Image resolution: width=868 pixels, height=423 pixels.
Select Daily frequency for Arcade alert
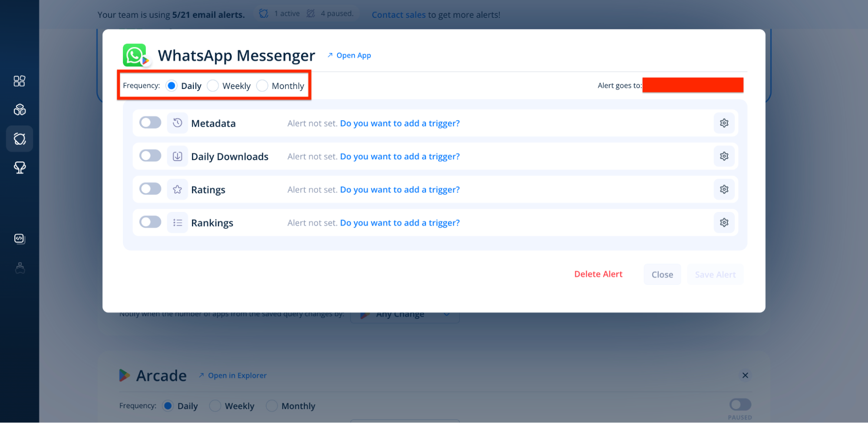(168, 406)
